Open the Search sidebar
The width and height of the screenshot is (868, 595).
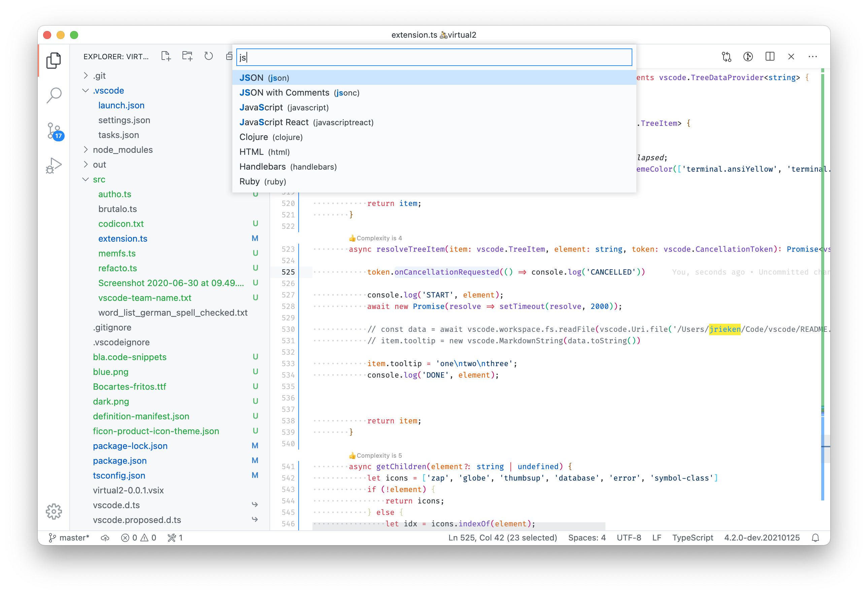(54, 95)
